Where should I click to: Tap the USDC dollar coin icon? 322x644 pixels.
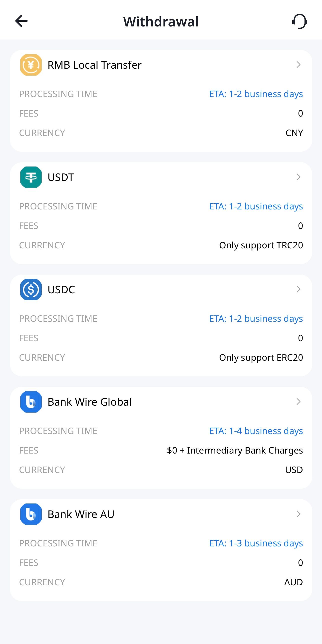pyautogui.click(x=31, y=290)
